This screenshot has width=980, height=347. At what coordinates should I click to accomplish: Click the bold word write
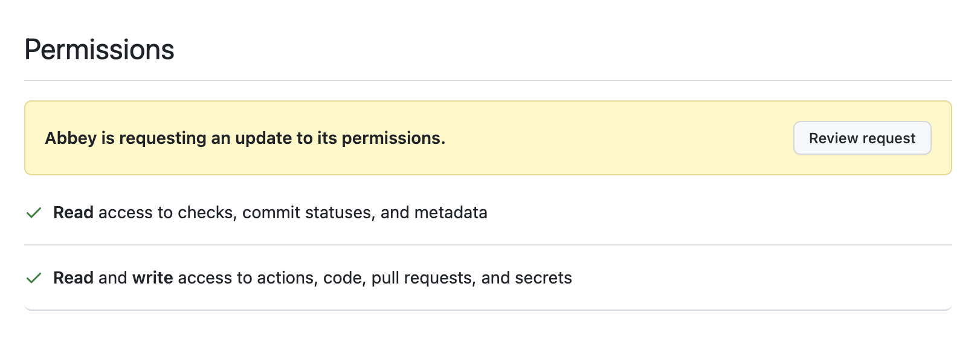click(152, 278)
